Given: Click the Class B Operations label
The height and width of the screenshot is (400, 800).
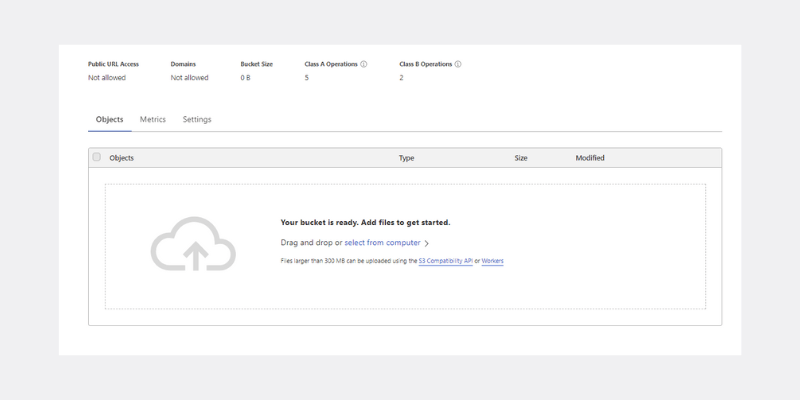Looking at the screenshot, I should [x=426, y=64].
